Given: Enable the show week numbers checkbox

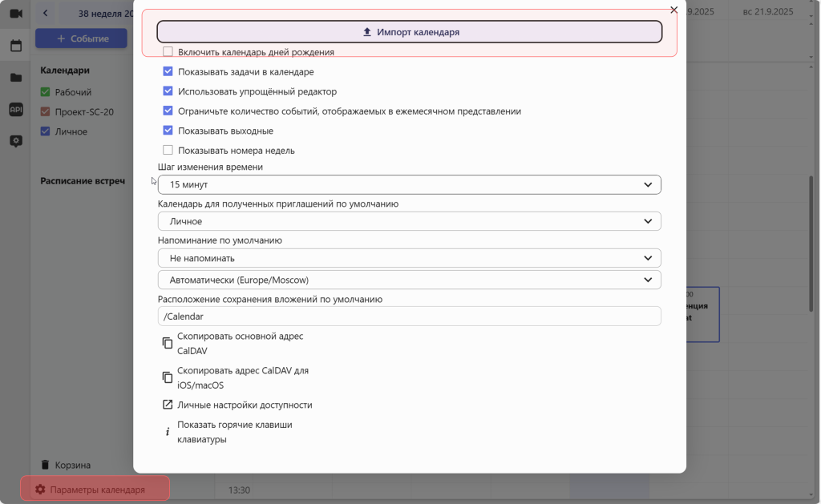Looking at the screenshot, I should coord(168,150).
